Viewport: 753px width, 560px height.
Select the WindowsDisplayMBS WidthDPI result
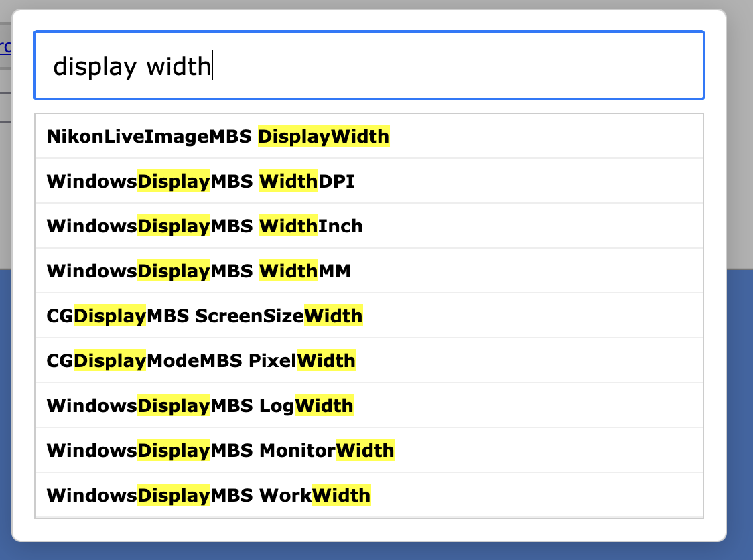pos(369,181)
